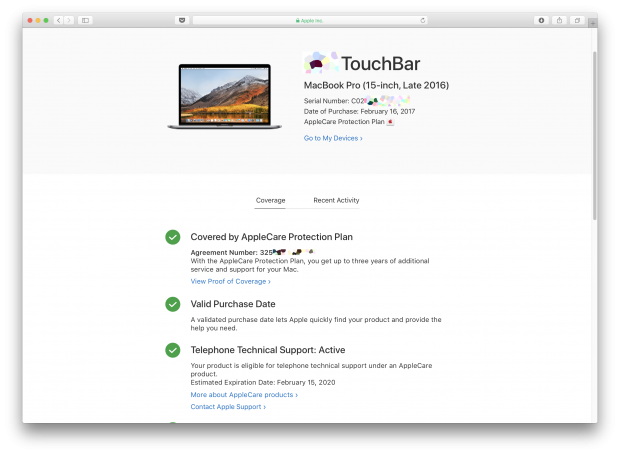Show the Safari sidebar
Viewport: 620px width, 455px height.
click(85, 20)
